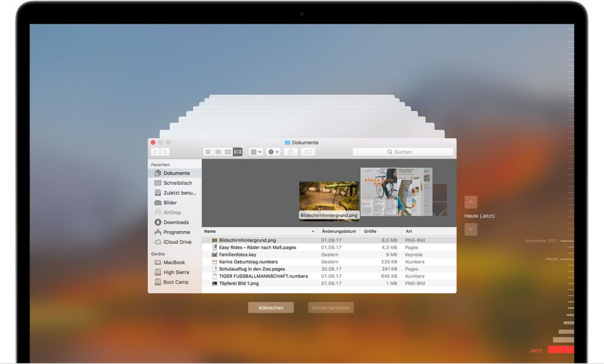This screenshot has width=604, height=364.
Task: Click Wiederherstellen to restore the file
Action: pos(330,307)
